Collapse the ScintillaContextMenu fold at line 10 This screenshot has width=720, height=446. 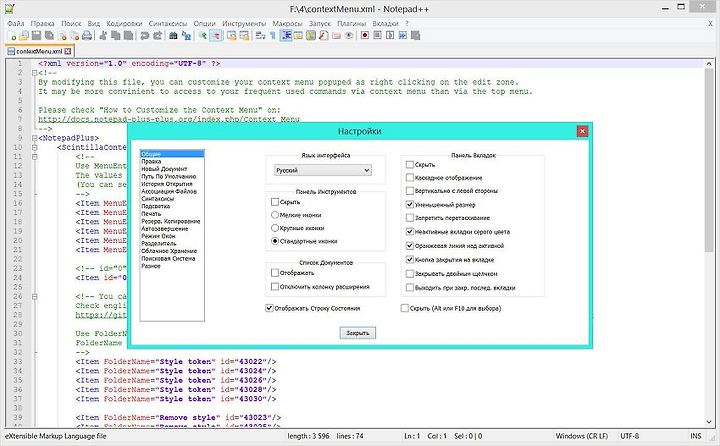point(34,147)
